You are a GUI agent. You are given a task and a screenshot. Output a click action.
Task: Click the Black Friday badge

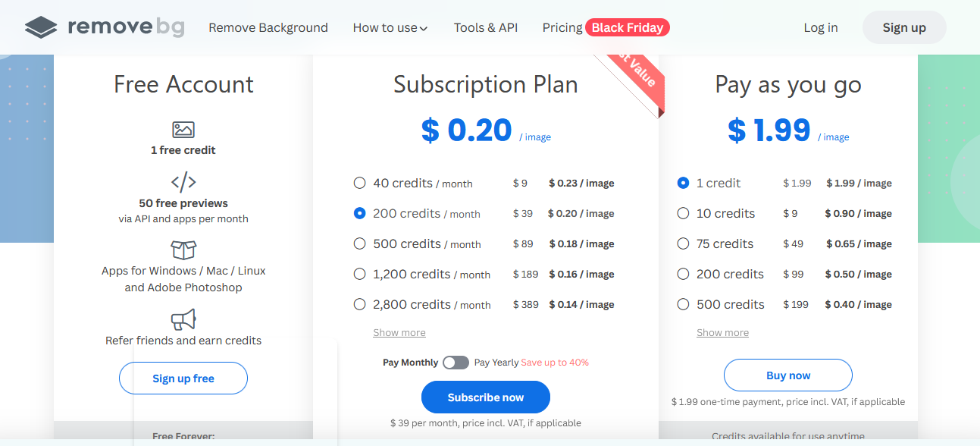pyautogui.click(x=628, y=28)
